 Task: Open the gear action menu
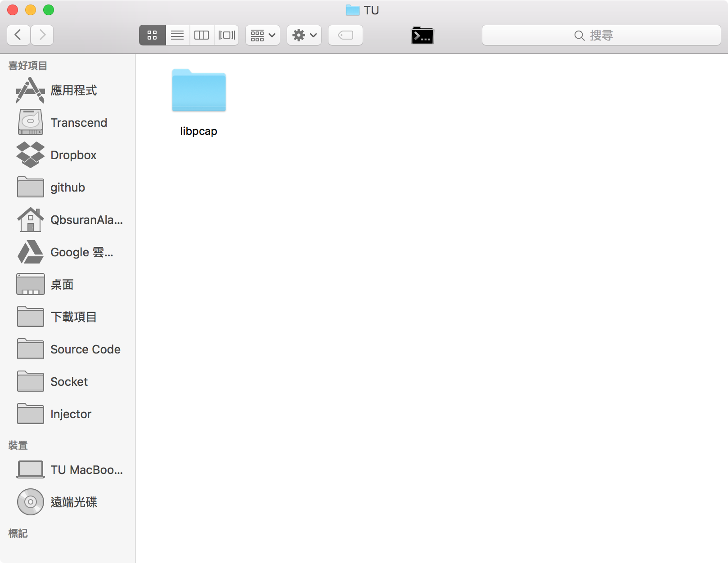(304, 35)
